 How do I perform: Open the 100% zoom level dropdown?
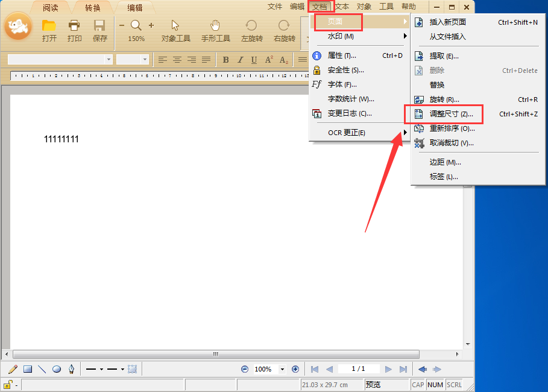(x=283, y=368)
